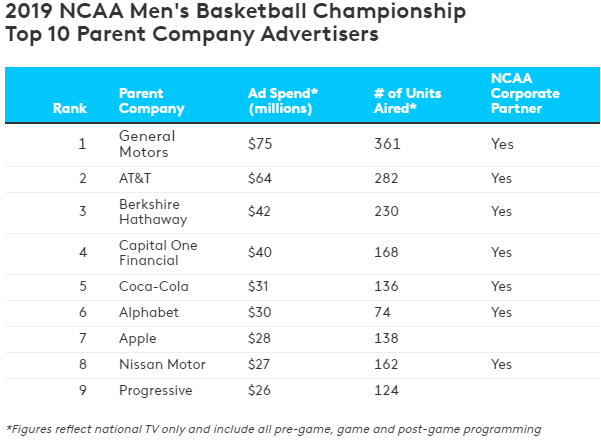Select the General Motors company cell

point(147,144)
